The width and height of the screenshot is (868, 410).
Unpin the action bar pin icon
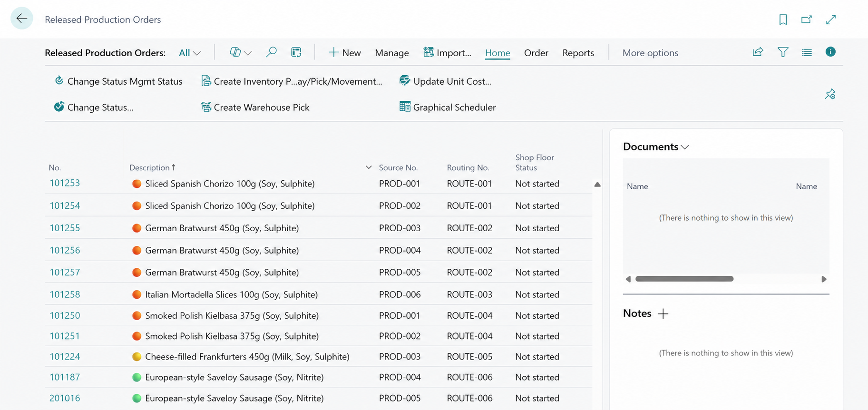(x=830, y=94)
